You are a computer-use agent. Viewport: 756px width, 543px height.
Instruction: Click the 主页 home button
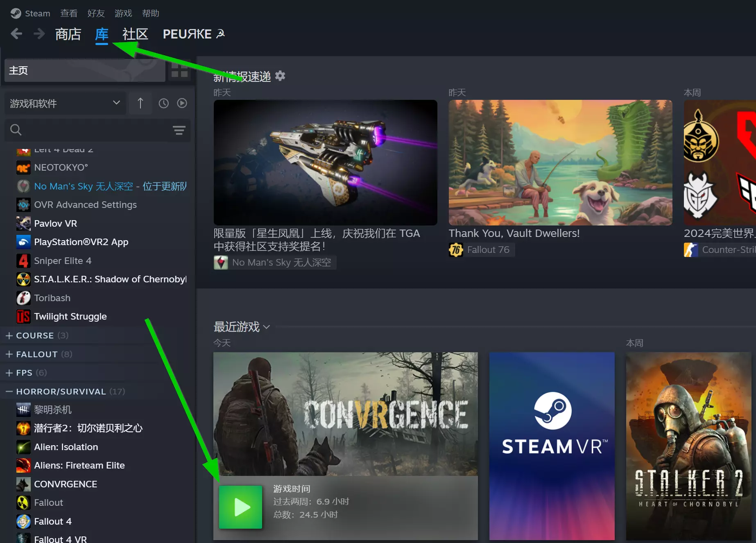(x=85, y=70)
